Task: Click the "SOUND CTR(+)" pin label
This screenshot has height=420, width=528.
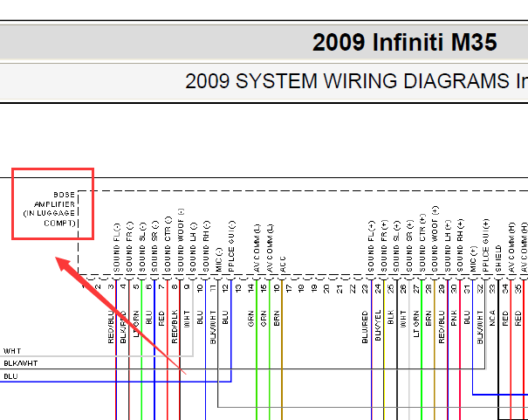Action: 422,243
